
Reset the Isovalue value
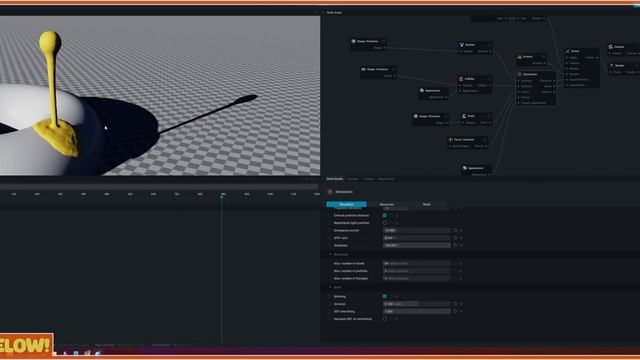(x=455, y=304)
